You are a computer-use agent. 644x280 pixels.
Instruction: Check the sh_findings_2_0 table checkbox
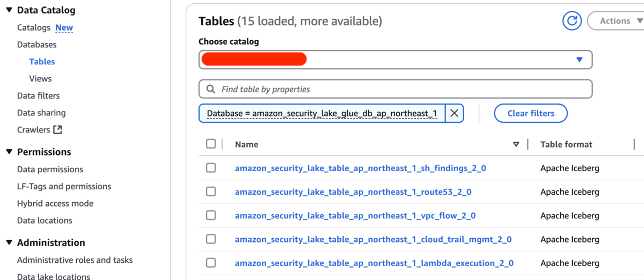point(211,168)
